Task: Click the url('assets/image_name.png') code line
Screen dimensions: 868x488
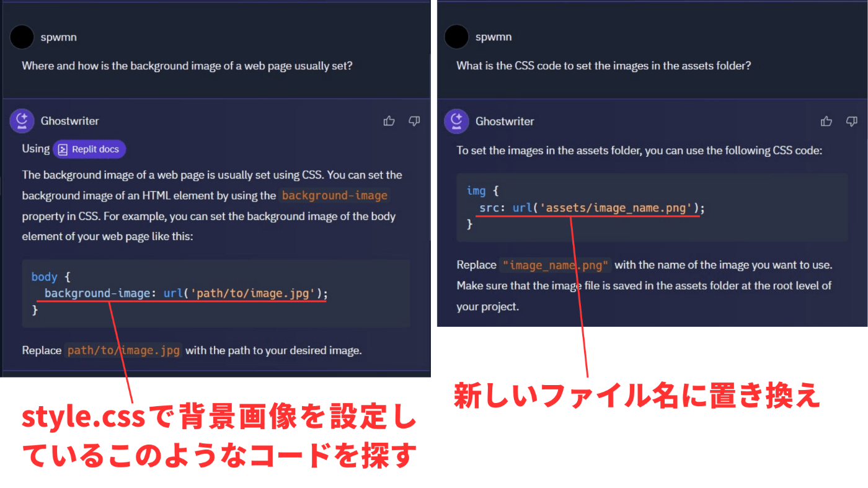Action: coord(592,208)
